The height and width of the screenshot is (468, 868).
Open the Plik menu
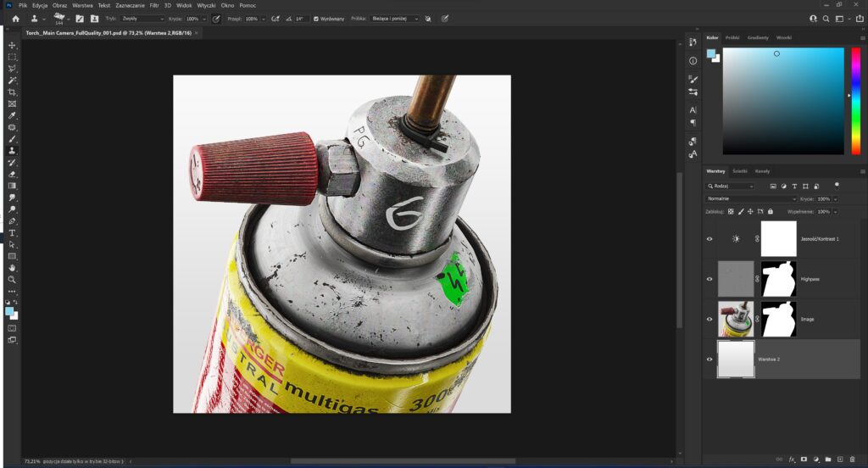point(23,6)
